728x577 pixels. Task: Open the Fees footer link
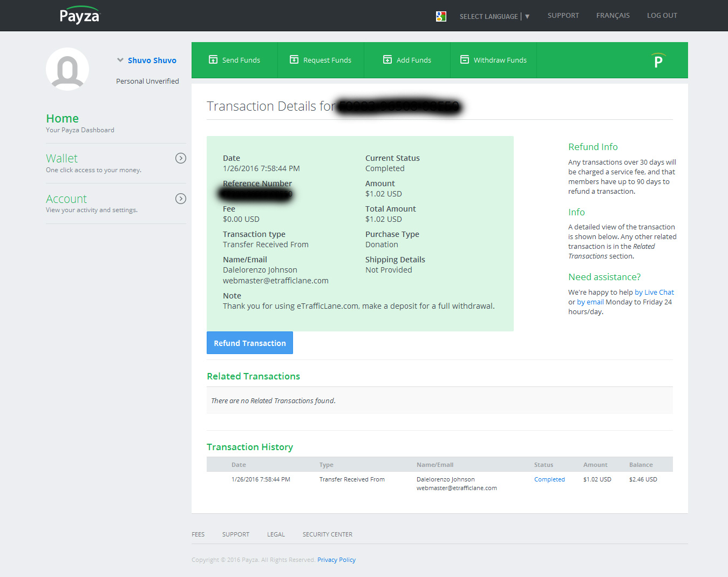[198, 534]
